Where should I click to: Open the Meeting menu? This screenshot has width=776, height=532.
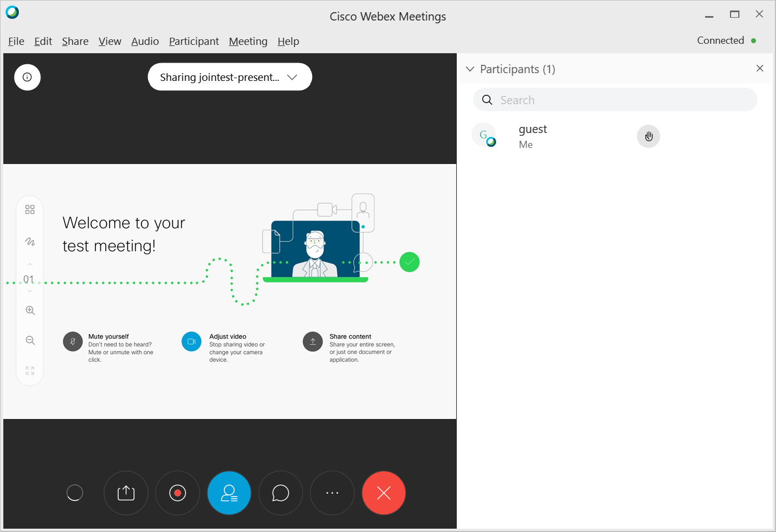coord(248,42)
